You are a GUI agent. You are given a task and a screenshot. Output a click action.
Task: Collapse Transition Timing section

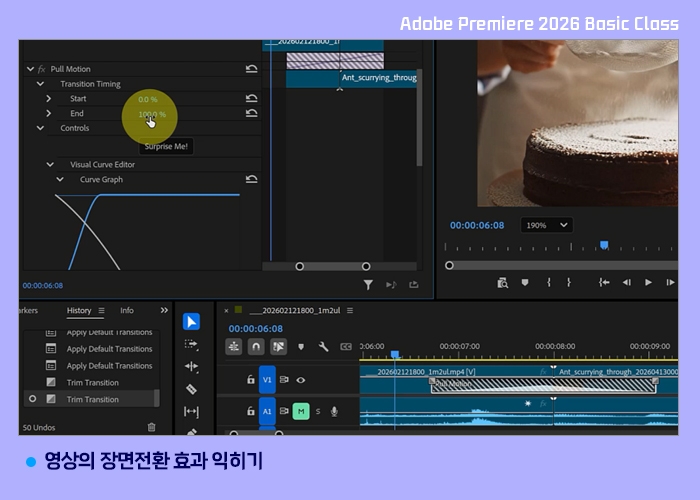point(40,83)
